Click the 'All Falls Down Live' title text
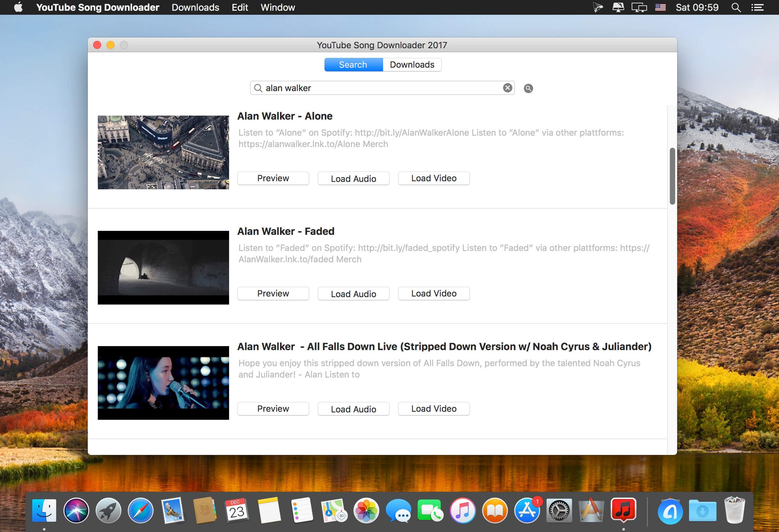 pyautogui.click(x=444, y=346)
